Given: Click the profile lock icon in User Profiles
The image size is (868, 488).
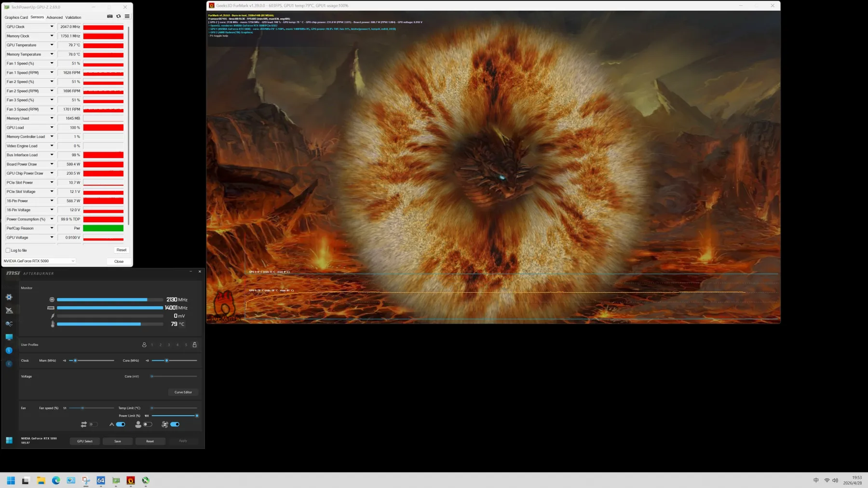Looking at the screenshot, I should (x=195, y=345).
